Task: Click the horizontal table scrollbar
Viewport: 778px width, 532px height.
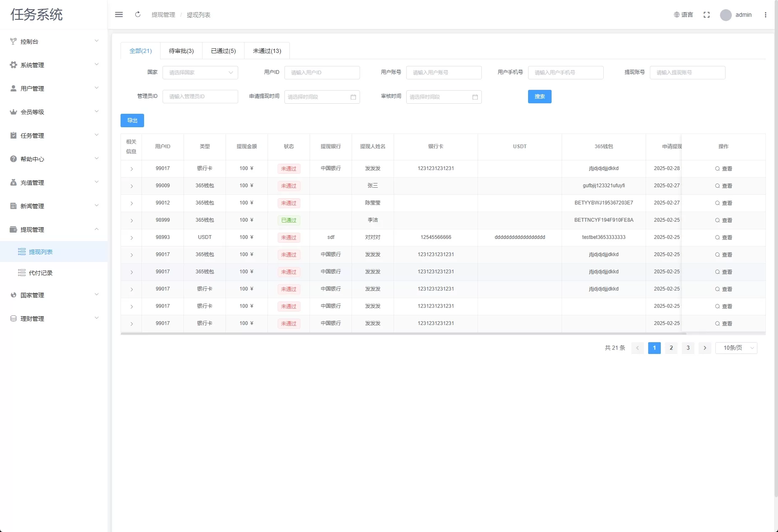Action: (403, 334)
